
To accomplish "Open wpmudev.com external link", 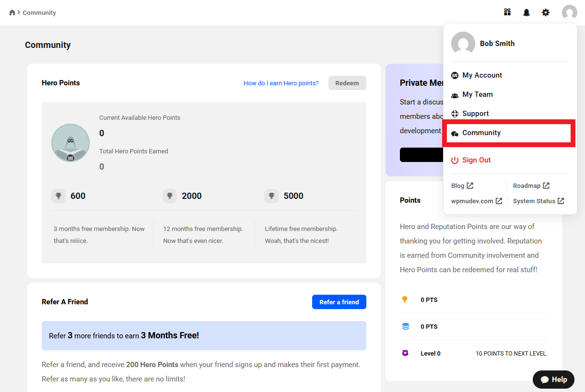I will click(x=477, y=201).
